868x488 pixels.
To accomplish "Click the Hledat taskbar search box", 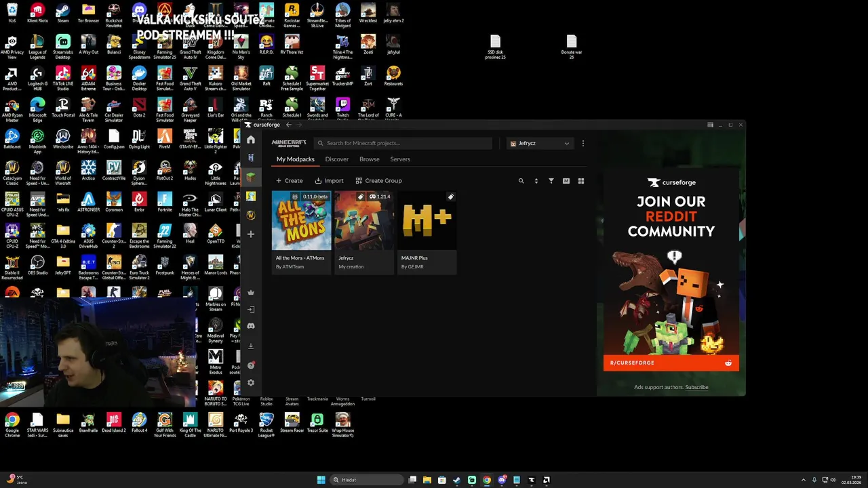I will [366, 480].
